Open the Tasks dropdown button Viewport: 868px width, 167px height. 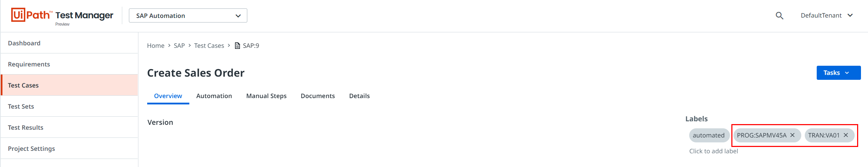click(838, 73)
